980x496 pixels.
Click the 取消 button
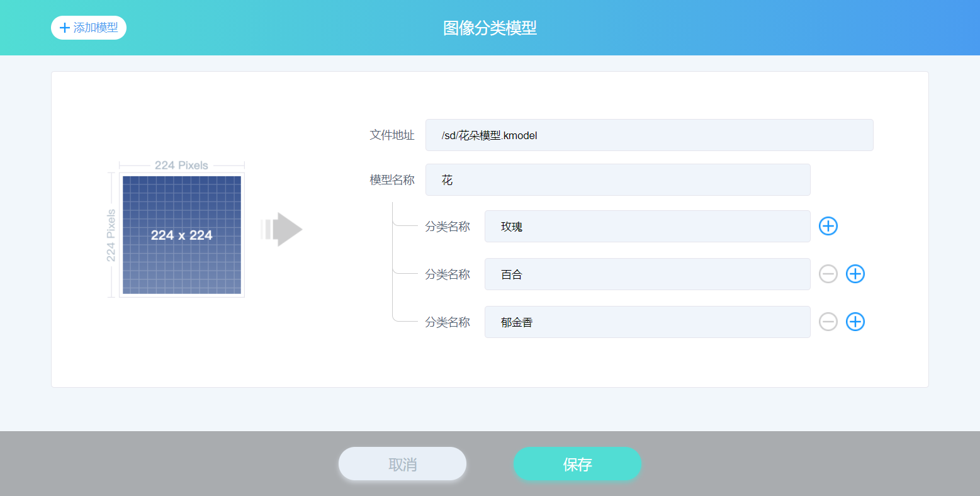point(402,464)
